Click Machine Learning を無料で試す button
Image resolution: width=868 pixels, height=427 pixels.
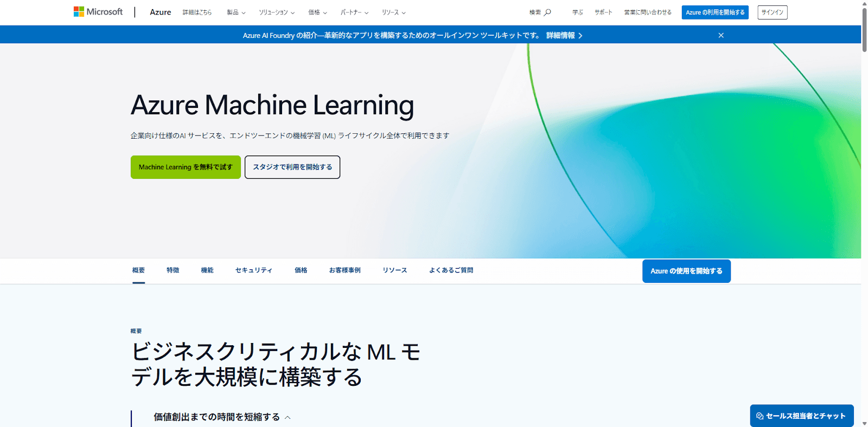pos(186,167)
